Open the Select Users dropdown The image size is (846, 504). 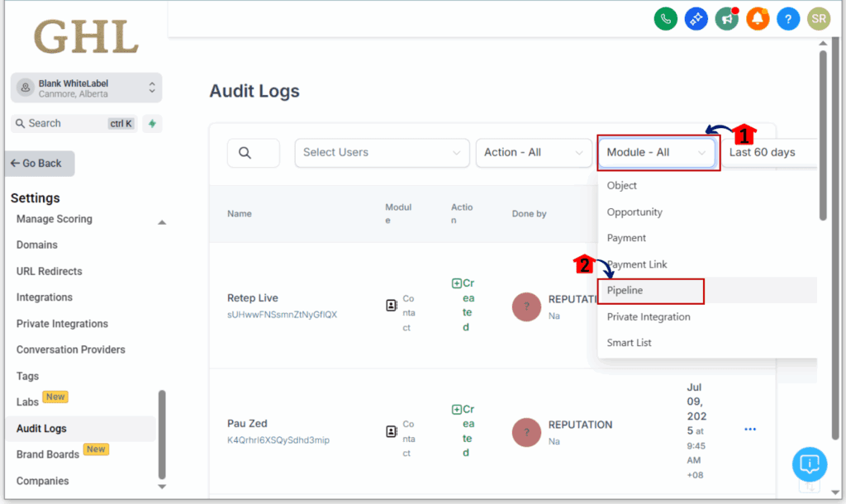381,153
